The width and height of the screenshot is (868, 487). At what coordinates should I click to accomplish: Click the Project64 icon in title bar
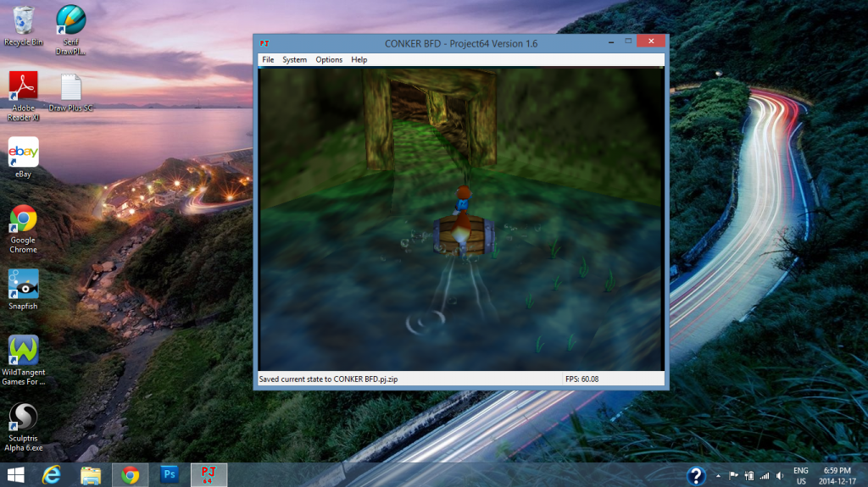(264, 43)
